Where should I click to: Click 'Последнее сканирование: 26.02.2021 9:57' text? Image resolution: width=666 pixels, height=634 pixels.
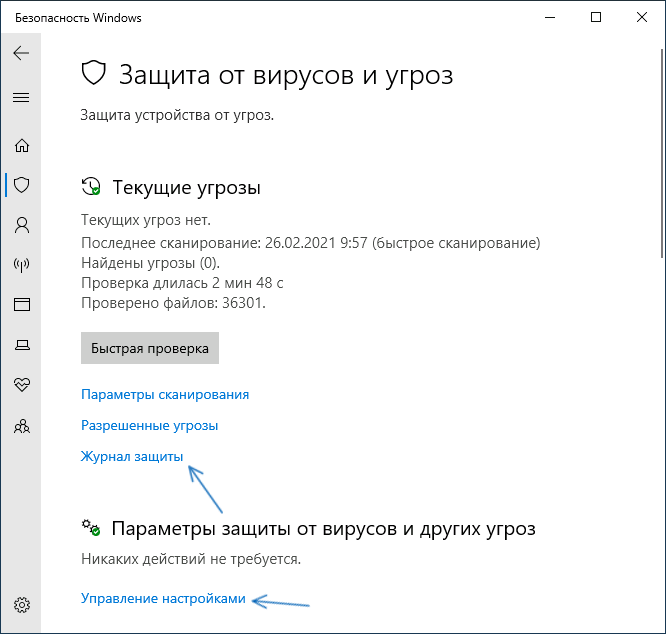point(224,243)
